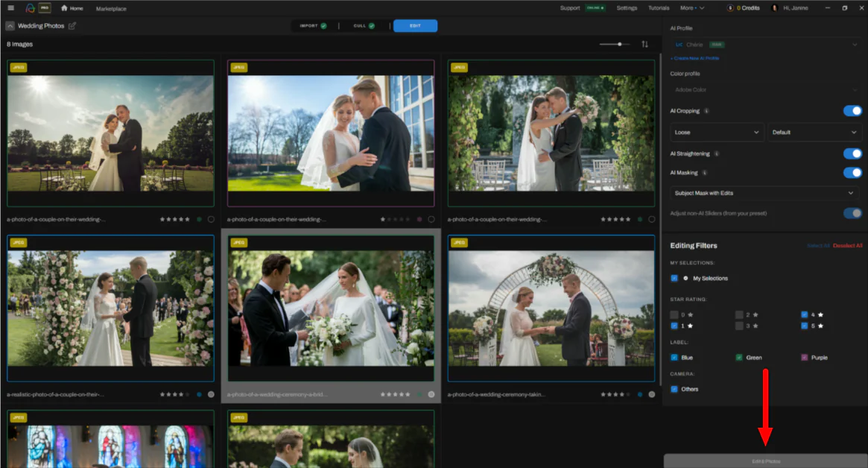Turn off the AI Straightening switch
Image resolution: width=868 pixels, height=468 pixels.
[852, 154]
